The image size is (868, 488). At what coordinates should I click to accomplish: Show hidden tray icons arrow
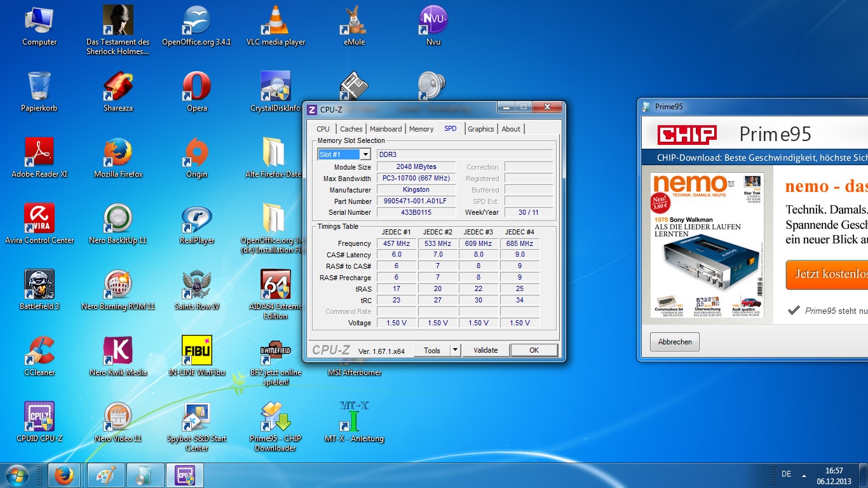pyautogui.click(x=804, y=475)
